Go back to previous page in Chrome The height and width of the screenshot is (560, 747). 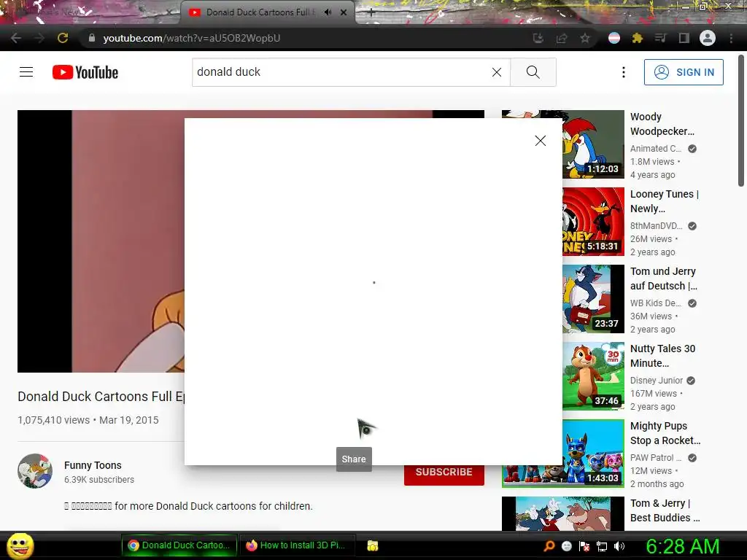pyautogui.click(x=16, y=38)
